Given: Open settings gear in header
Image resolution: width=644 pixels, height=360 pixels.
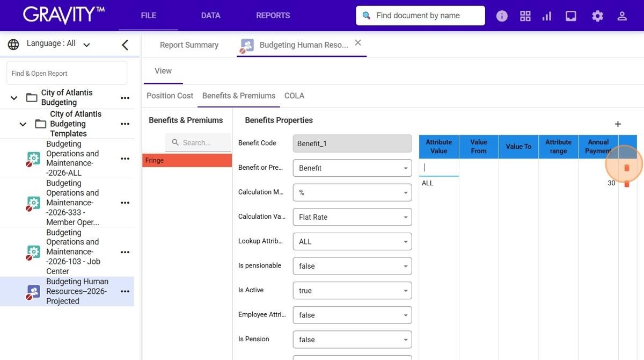Looking at the screenshot, I should pos(598,16).
